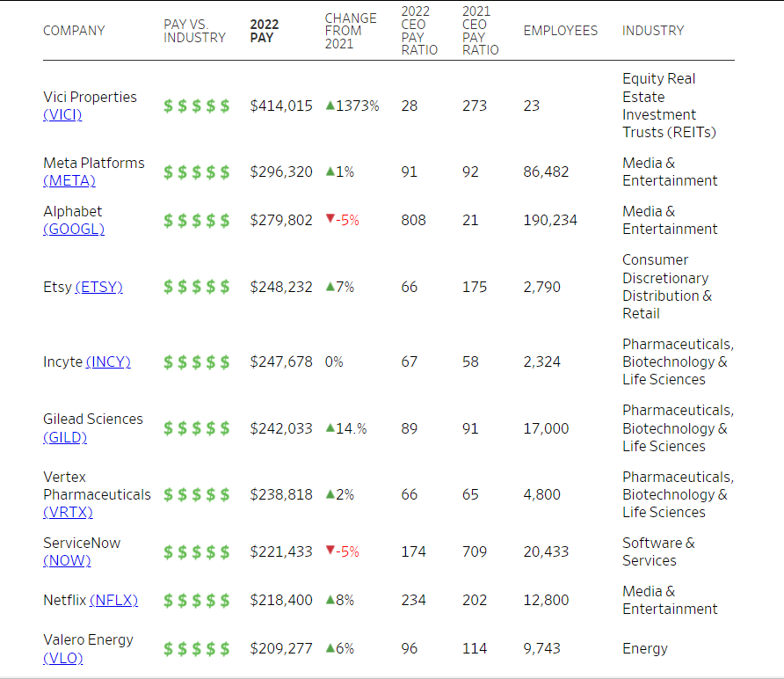This screenshot has height=679, width=784.
Task: Click the red down arrow in ServiceNow row
Action: tap(330, 551)
